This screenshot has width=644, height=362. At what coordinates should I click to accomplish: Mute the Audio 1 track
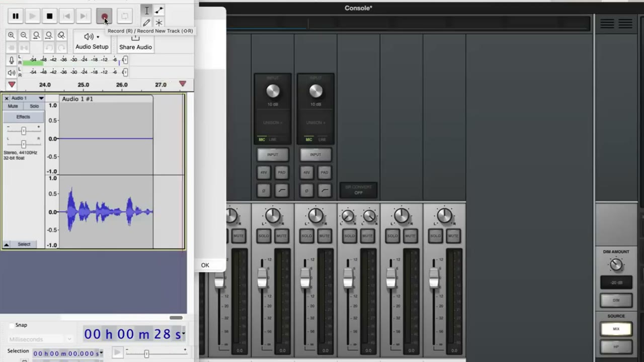[13, 106]
